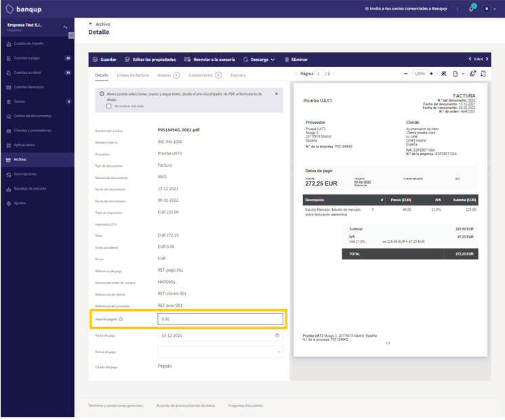
Task: Open Términos y condiciones generales link
Action: coord(116,406)
